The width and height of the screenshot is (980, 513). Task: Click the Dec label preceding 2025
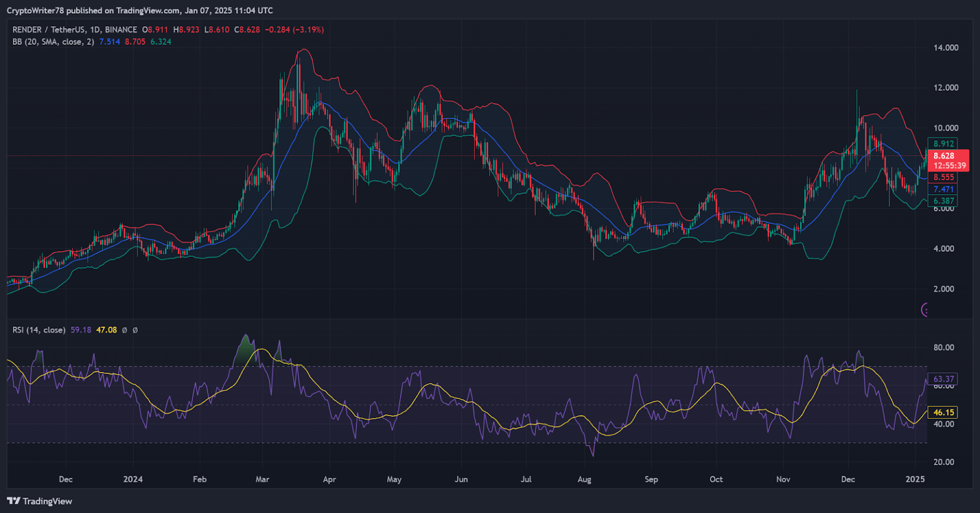(x=848, y=479)
